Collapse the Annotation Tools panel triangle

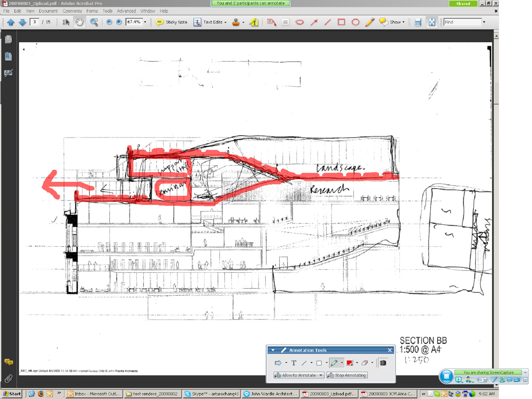point(273,350)
